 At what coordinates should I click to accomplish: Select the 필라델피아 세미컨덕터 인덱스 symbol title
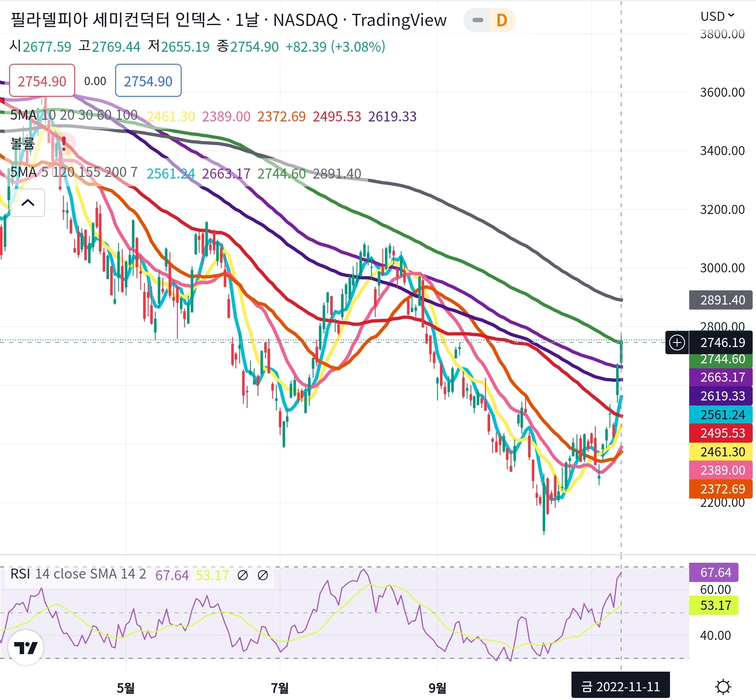pos(116,20)
